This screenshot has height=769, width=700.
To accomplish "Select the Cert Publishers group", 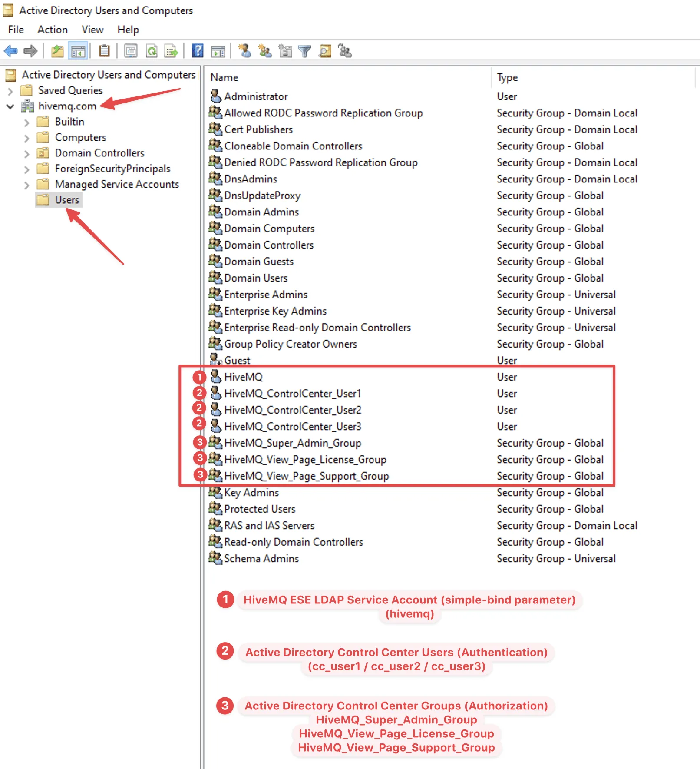I will point(258,129).
